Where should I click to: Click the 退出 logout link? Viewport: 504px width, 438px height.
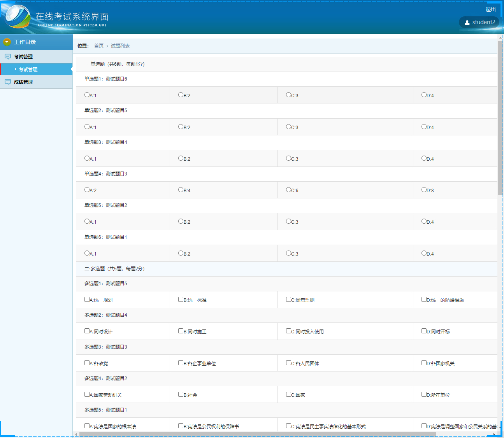[490, 9]
